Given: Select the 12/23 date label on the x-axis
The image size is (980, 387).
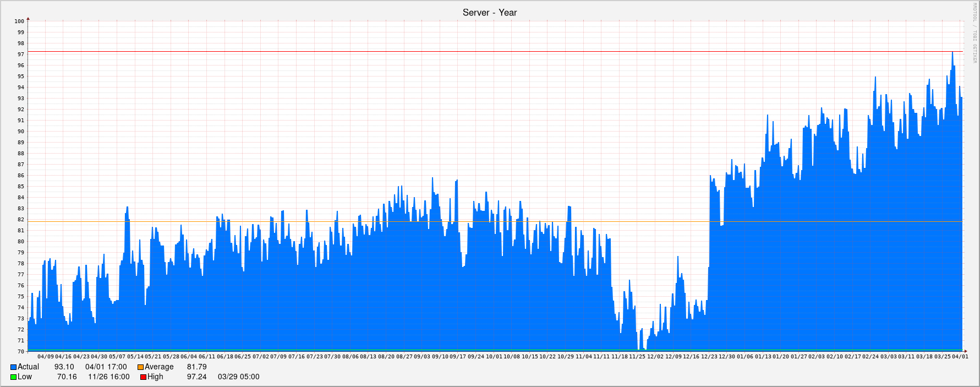Looking at the screenshot, I should pyautogui.click(x=709, y=357).
